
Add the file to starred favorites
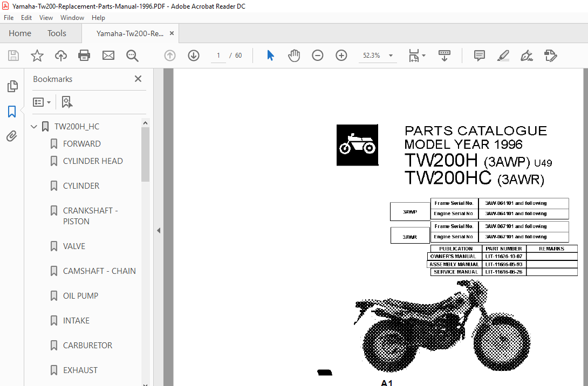pyautogui.click(x=37, y=56)
